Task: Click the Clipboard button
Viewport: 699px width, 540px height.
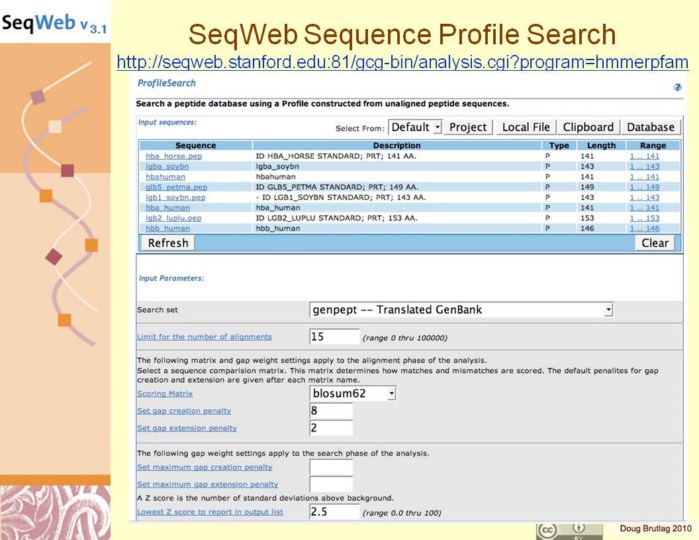Action: point(588,127)
